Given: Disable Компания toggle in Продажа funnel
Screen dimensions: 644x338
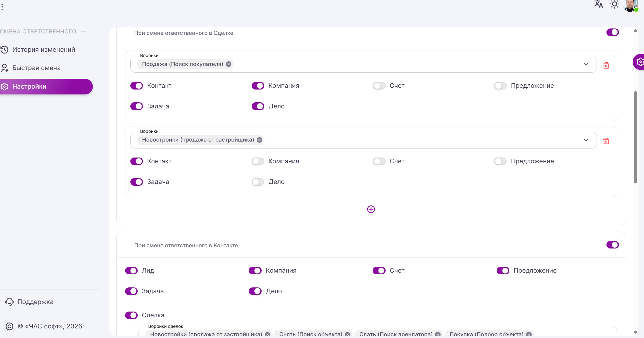Looking at the screenshot, I should click(258, 86).
